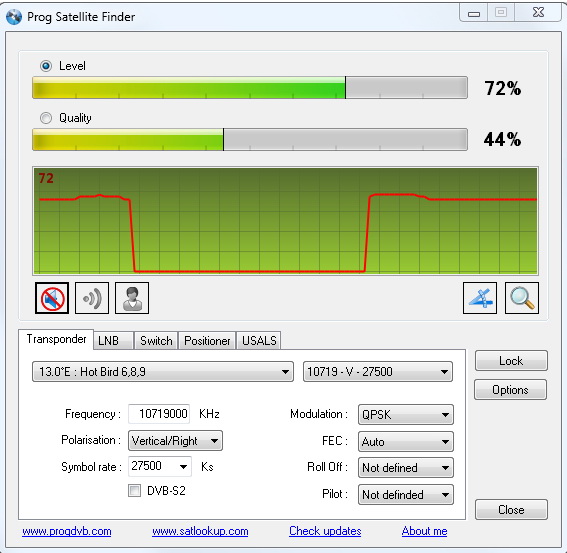Open the Roll Off dropdown
567x553 pixels.
[406, 468]
